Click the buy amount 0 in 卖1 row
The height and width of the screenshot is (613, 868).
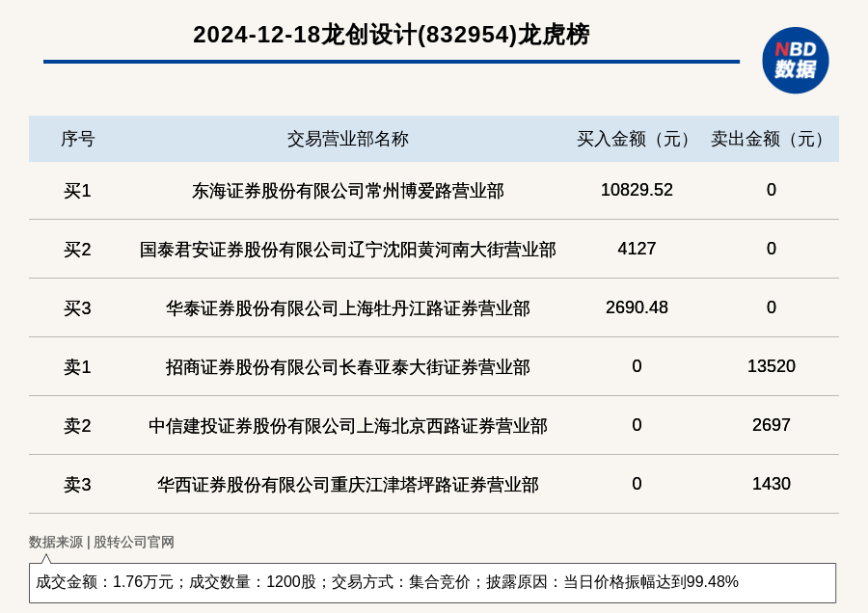tap(637, 365)
